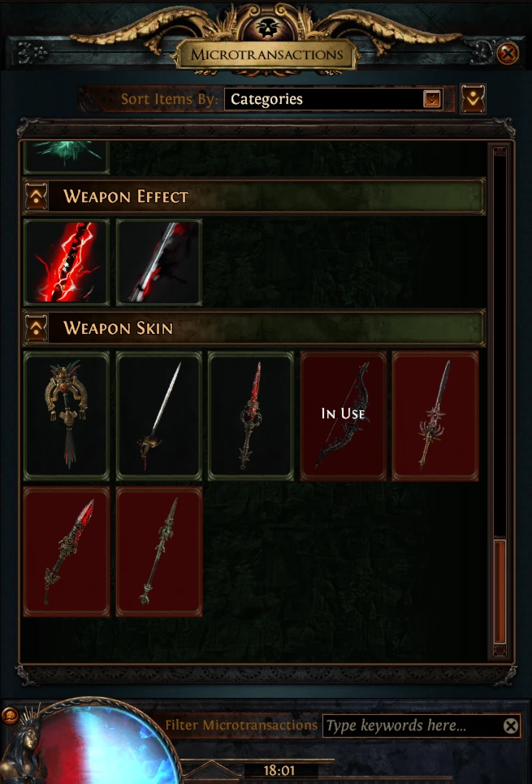Choose the thin silver rapier weapon skin
Screen dimensions: 532x784
[159, 416]
